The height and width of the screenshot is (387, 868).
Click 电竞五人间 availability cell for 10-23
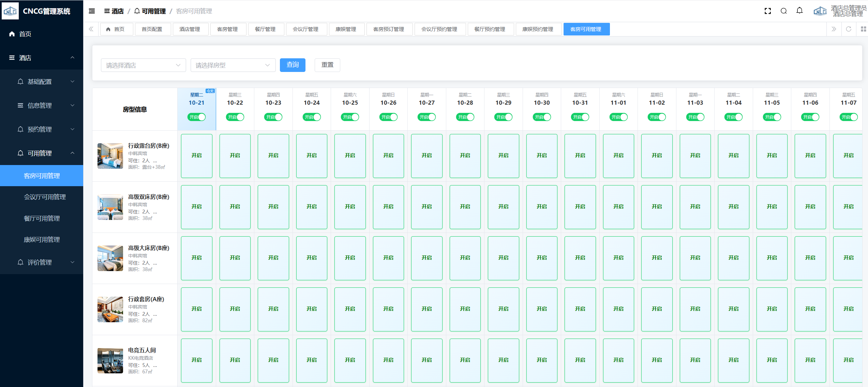(x=273, y=360)
